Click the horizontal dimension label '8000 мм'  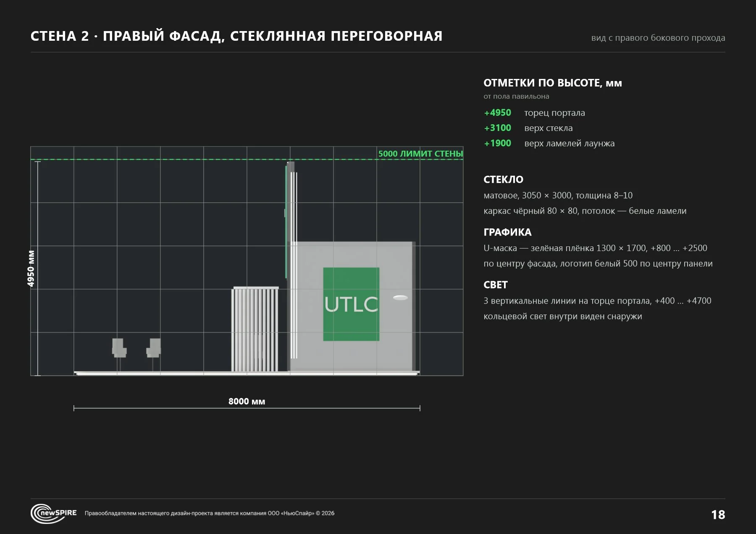click(247, 401)
